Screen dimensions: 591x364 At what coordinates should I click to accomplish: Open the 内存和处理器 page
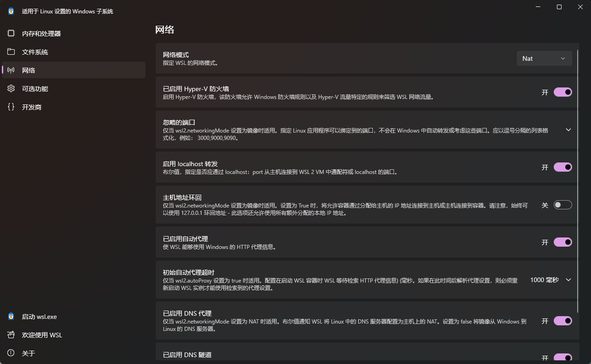(74, 34)
